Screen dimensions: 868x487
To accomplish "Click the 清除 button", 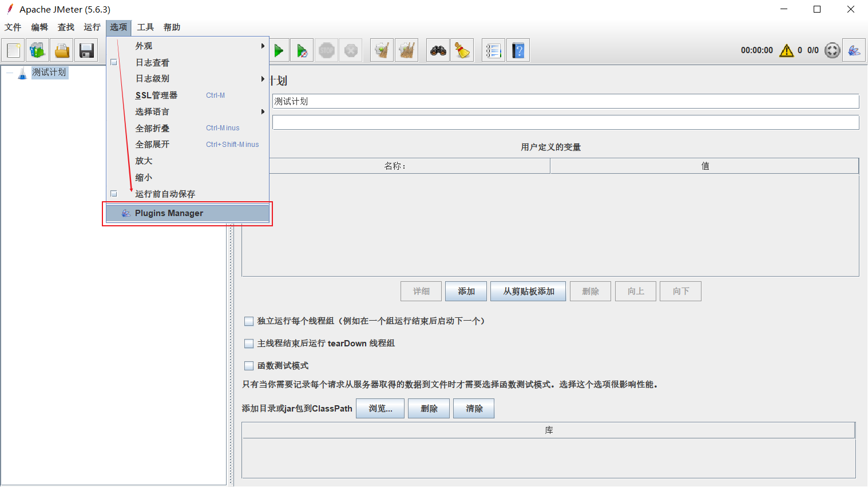I will 474,409.
